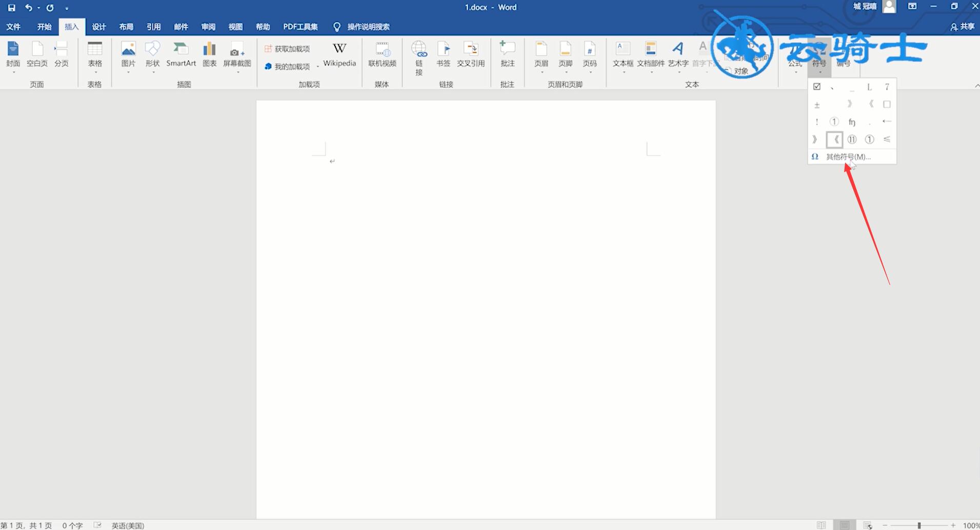Screen dimensions: 980x530
Task: Insert an Equation (公式)
Action: 795,57
